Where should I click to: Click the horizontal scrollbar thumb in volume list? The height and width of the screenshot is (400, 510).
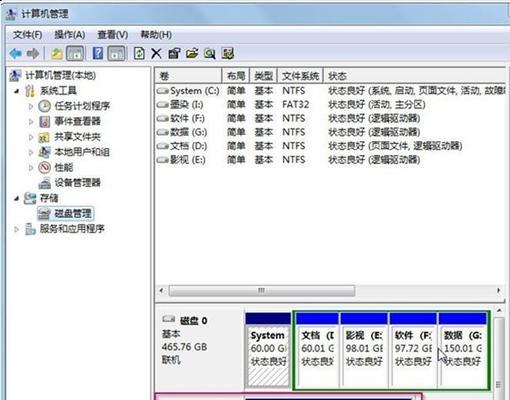point(262,290)
